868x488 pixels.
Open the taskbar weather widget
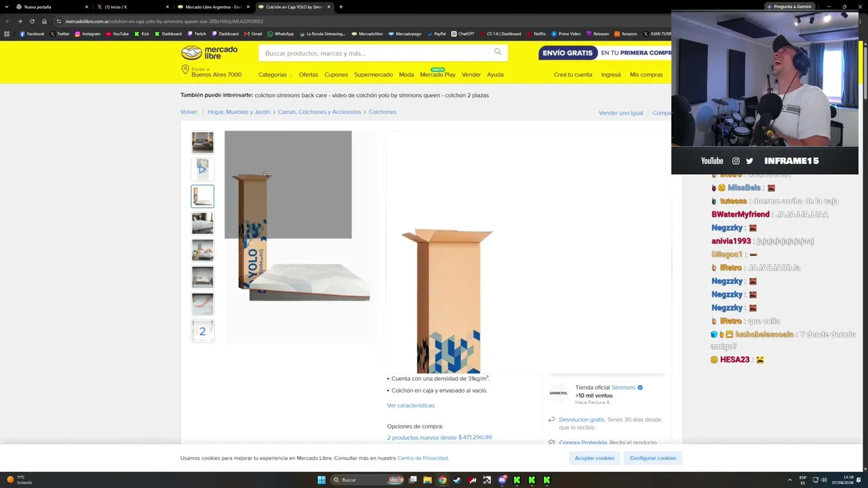pos(20,480)
